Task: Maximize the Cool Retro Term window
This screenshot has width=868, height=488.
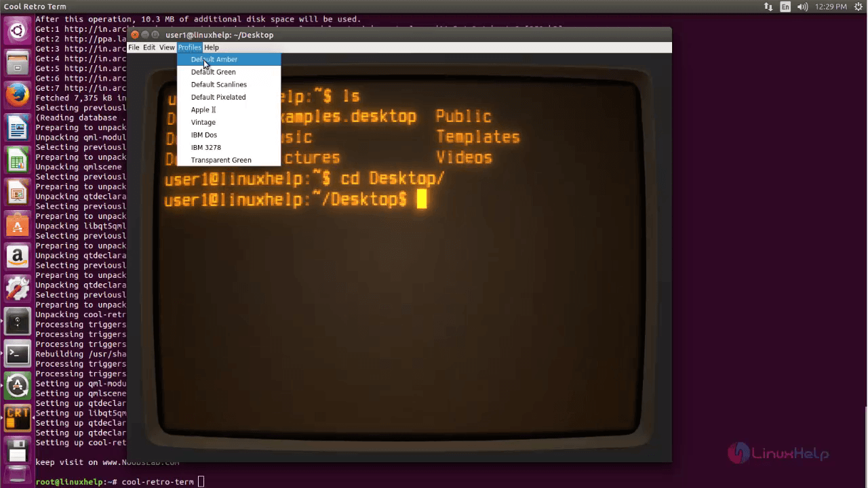Action: pos(155,35)
